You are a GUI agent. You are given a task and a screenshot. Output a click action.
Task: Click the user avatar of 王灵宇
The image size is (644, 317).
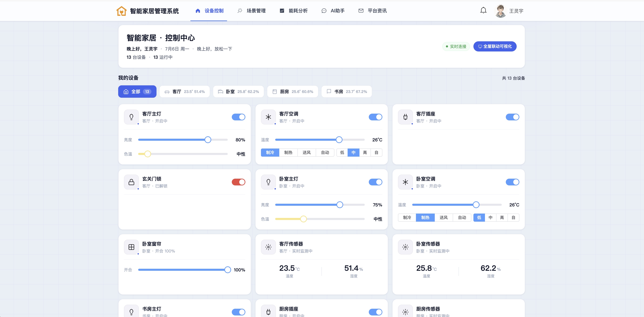pyautogui.click(x=500, y=11)
